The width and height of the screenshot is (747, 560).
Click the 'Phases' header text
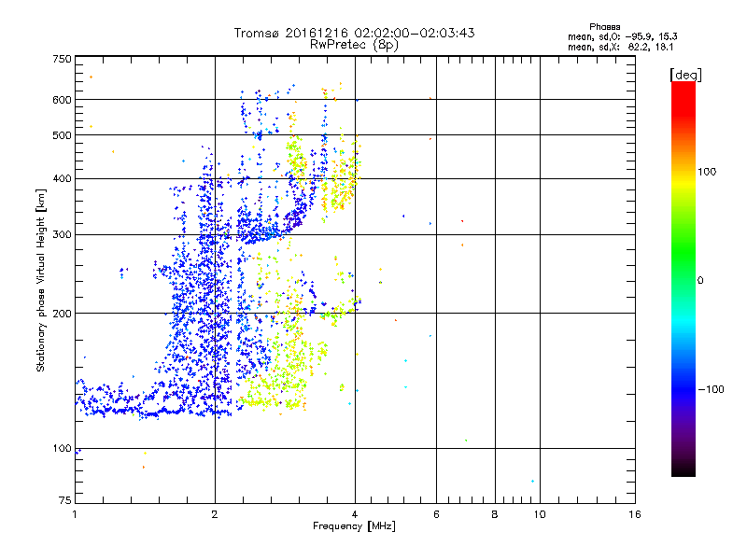[604, 27]
